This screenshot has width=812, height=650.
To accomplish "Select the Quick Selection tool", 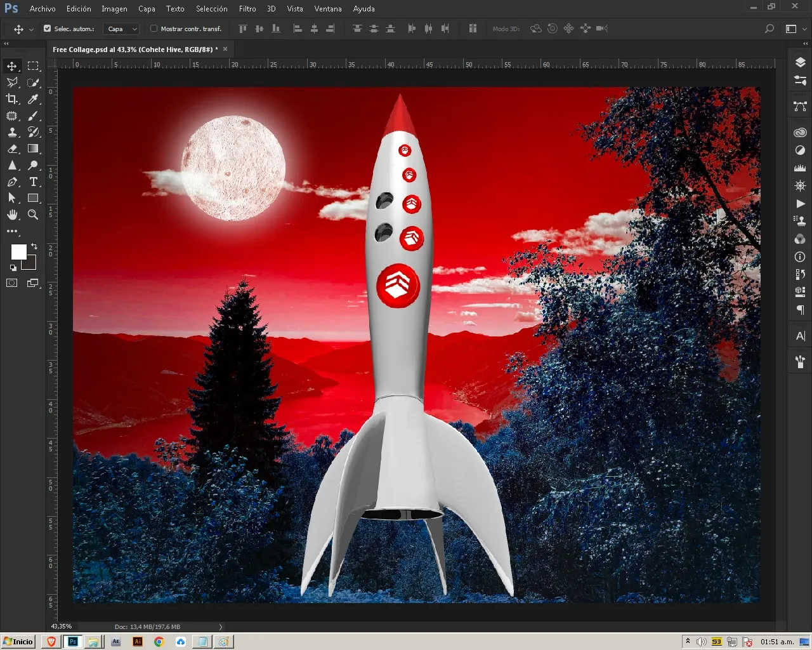I will pos(34,83).
